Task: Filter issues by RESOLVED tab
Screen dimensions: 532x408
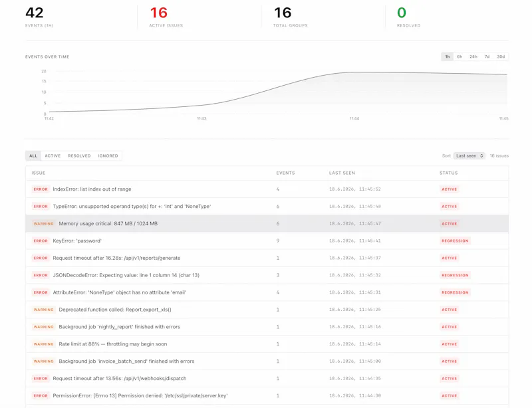Action: point(79,156)
